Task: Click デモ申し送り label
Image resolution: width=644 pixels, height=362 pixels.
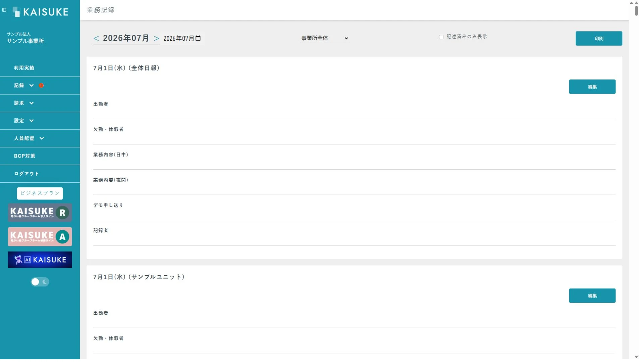Action: 108,205
